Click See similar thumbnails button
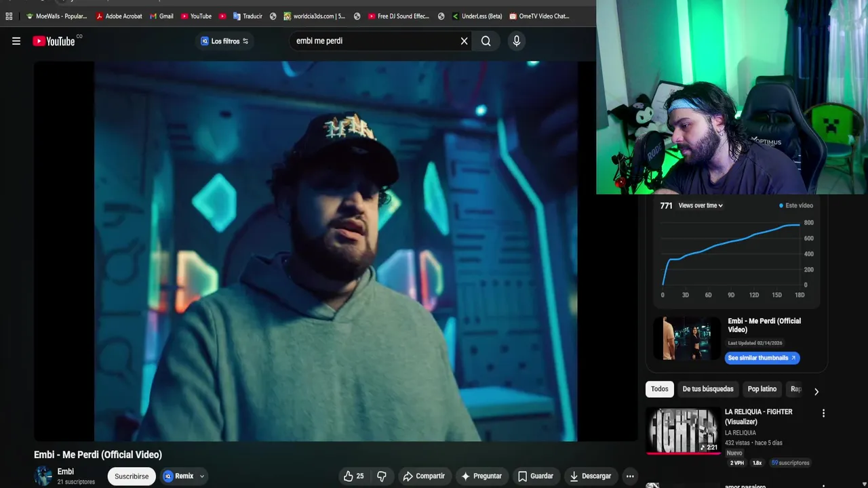The width and height of the screenshot is (868, 488). click(x=762, y=358)
